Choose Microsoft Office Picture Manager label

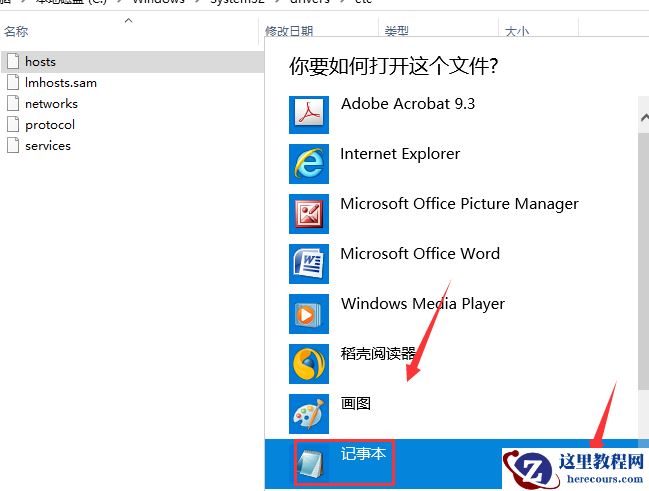point(459,204)
